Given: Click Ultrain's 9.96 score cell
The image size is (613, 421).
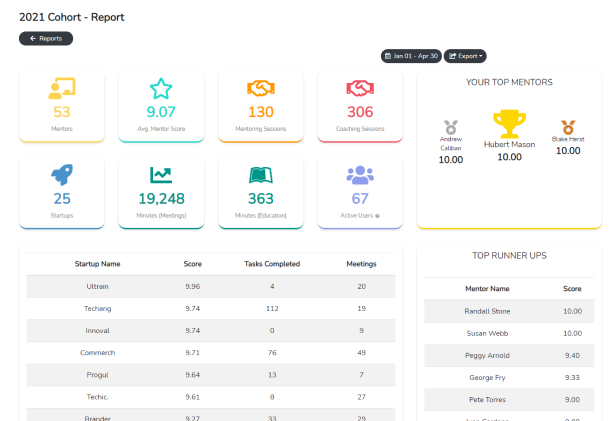Looking at the screenshot, I should tap(193, 287).
